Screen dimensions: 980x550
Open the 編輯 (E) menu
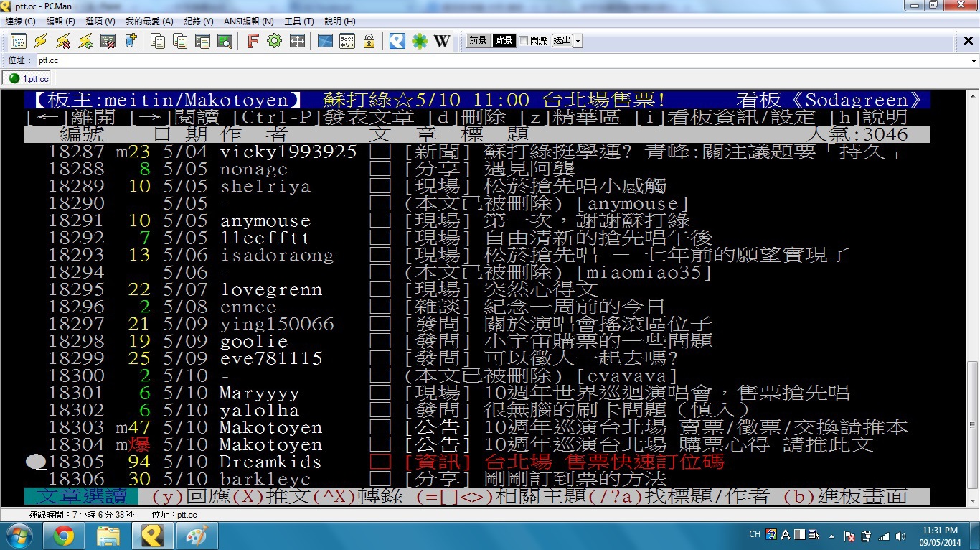coord(60,22)
